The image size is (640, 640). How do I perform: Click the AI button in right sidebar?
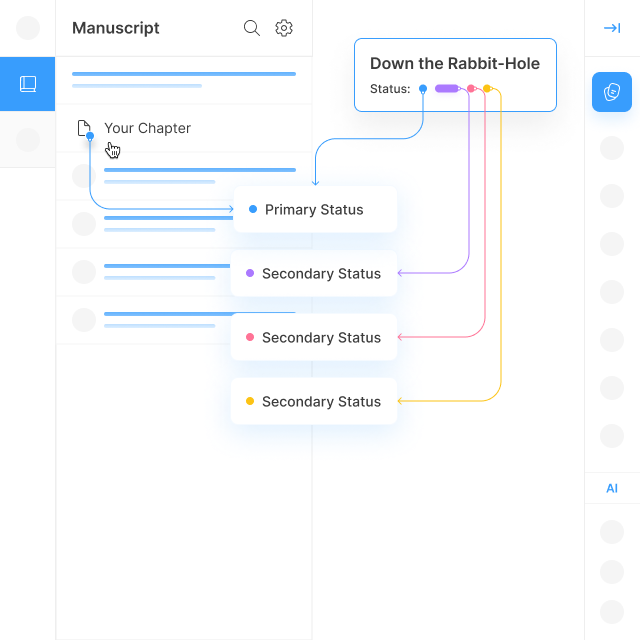[x=611, y=488]
